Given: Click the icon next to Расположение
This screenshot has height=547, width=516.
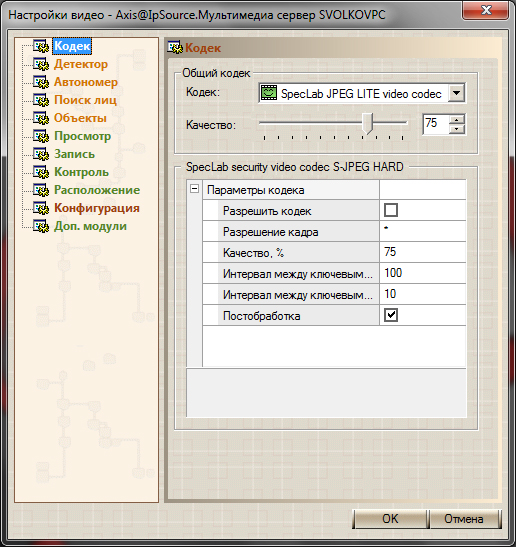Looking at the screenshot, I should tap(41, 190).
